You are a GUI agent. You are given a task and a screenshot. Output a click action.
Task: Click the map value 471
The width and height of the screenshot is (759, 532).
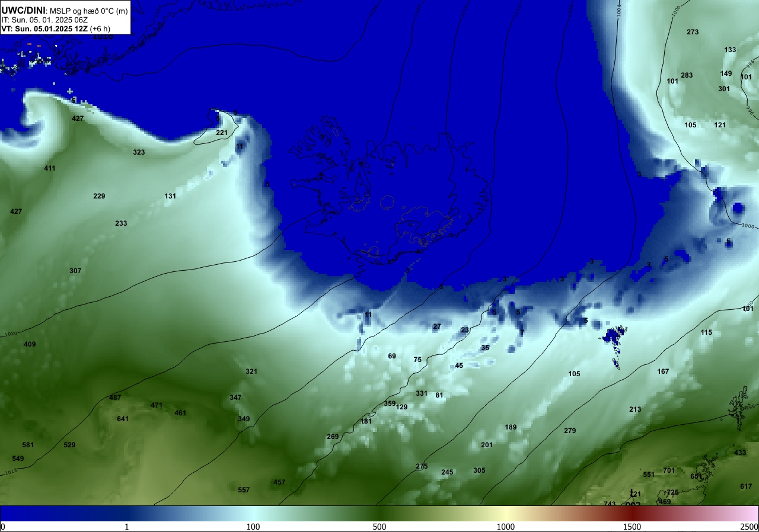pos(157,405)
